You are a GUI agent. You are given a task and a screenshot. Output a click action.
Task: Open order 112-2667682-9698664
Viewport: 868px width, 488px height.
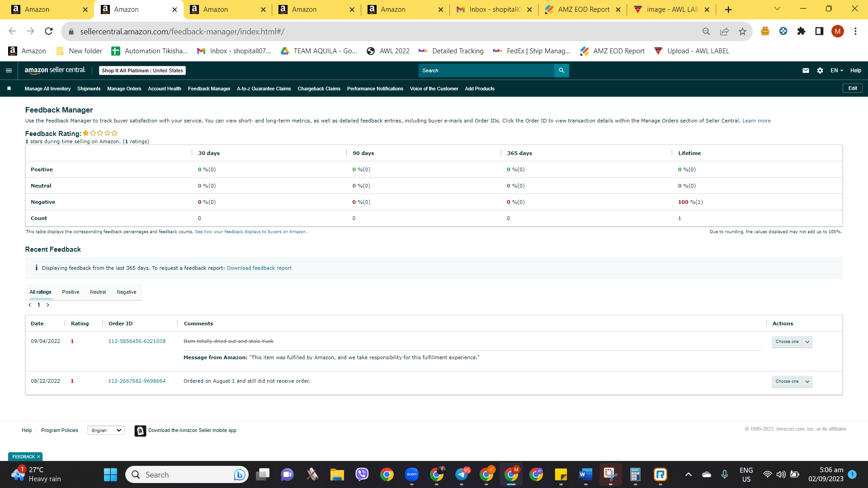click(x=137, y=381)
